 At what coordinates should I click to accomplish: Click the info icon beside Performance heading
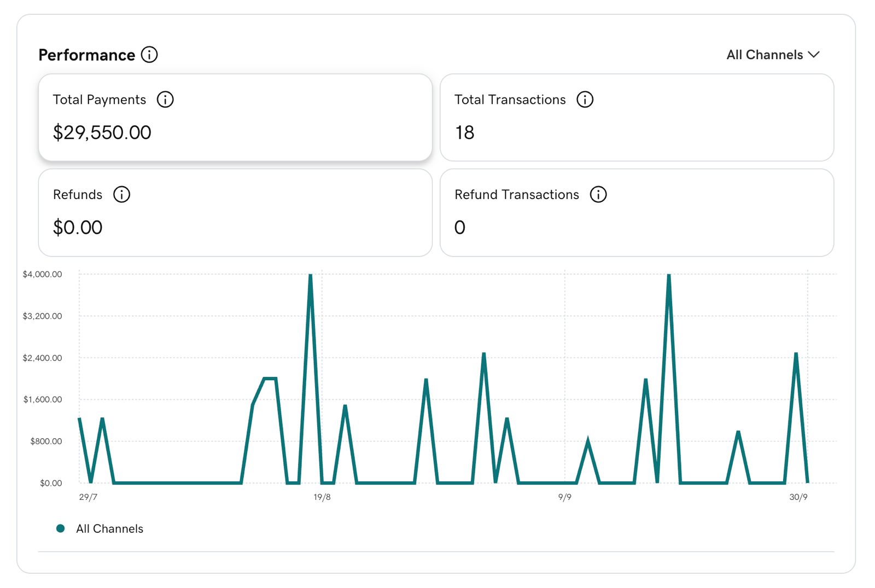149,55
